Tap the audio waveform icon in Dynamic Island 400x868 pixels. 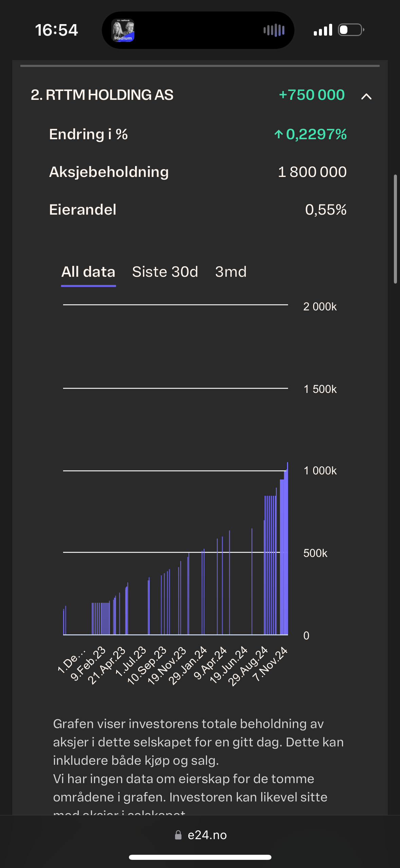274,30
